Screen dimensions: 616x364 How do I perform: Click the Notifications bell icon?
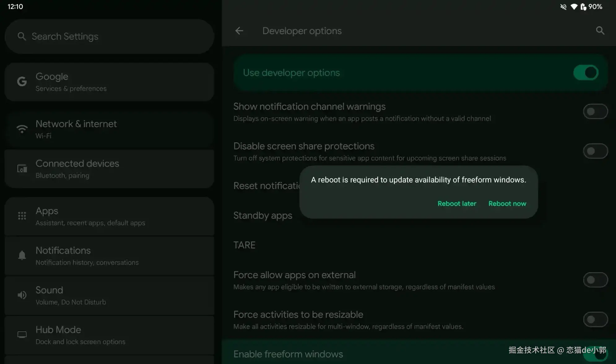(22, 255)
